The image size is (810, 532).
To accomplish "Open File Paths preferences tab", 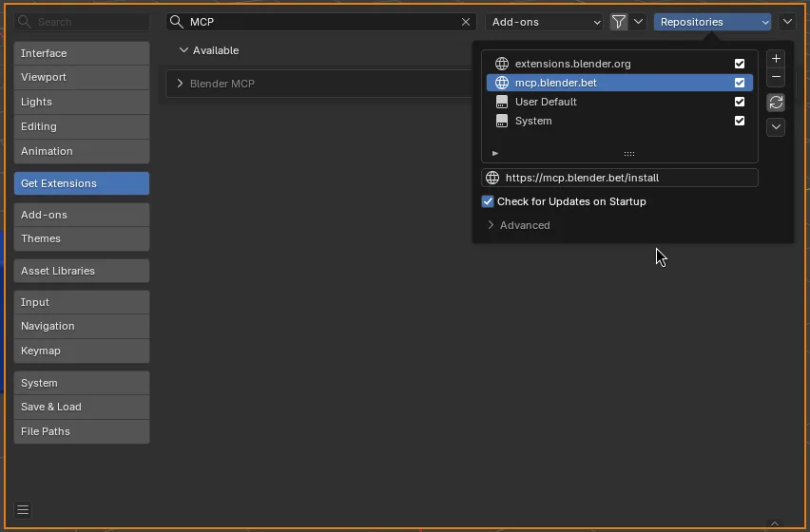I will (82, 431).
